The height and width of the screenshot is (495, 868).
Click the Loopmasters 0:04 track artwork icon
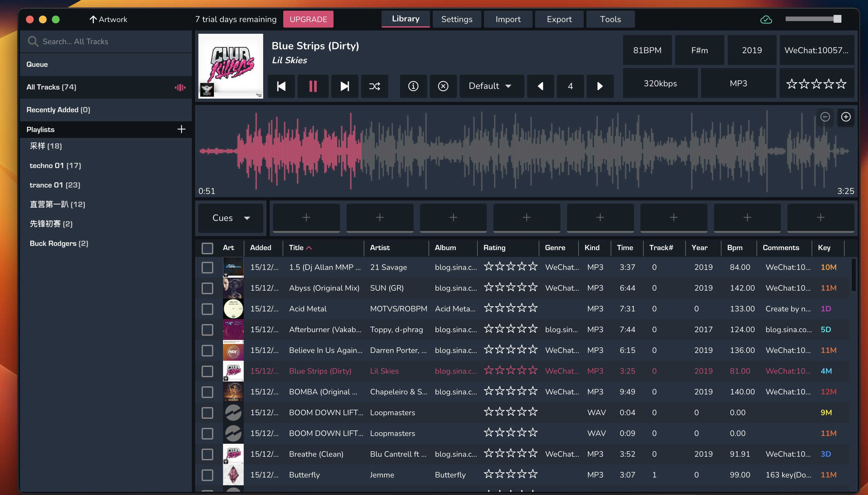tap(233, 412)
